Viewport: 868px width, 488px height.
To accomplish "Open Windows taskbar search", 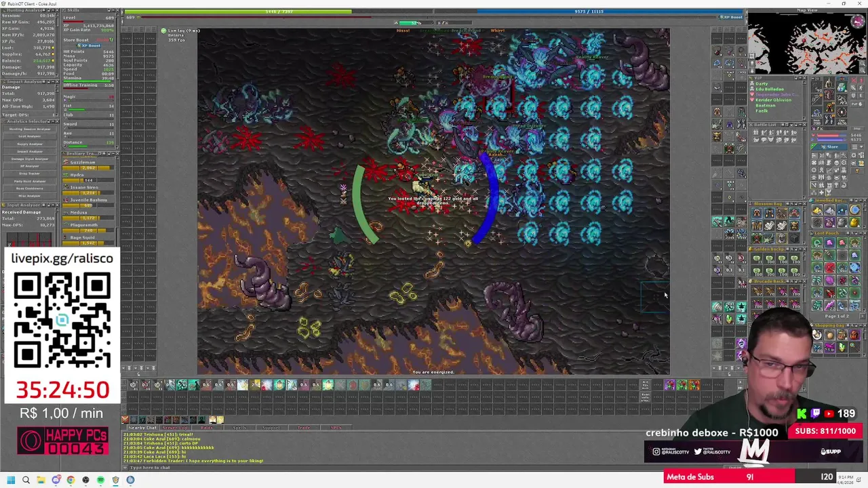I will click(26, 480).
